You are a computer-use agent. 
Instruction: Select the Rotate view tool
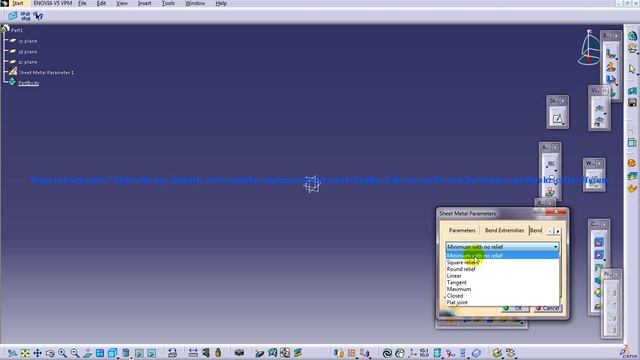[50, 353]
